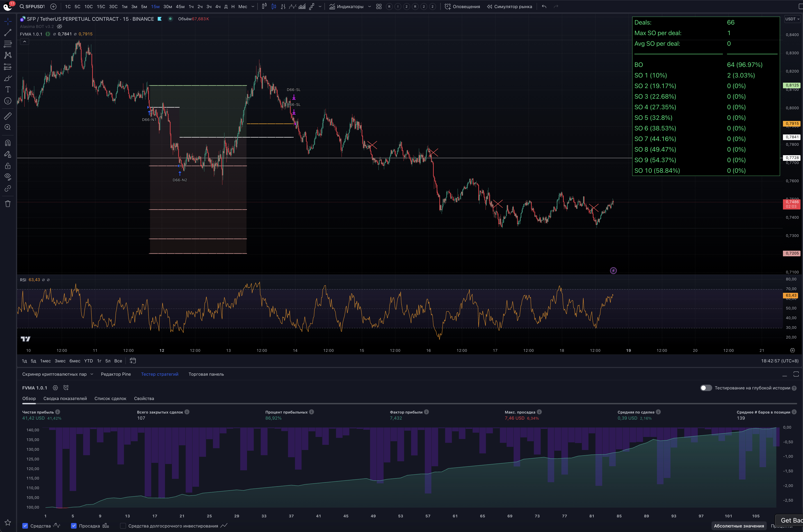Set the chart range to 3мес
This screenshot has width=803, height=532.
pos(60,361)
